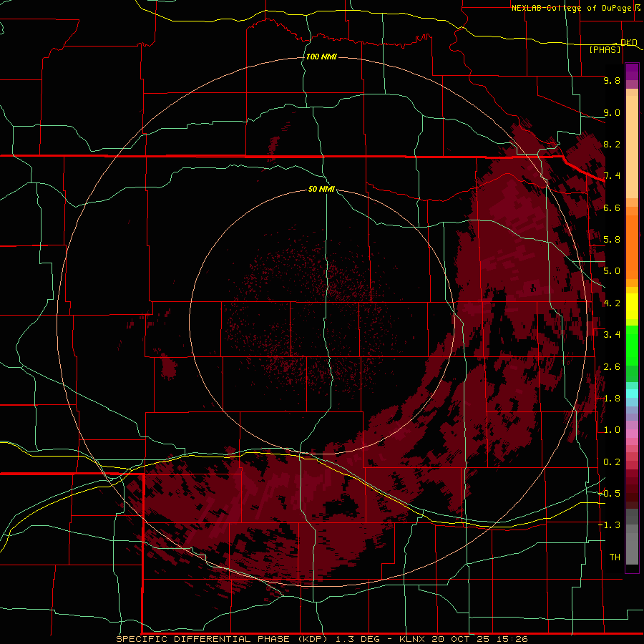Click the -0.5 scale value
The height and width of the screenshot is (644, 644).
click(610, 494)
